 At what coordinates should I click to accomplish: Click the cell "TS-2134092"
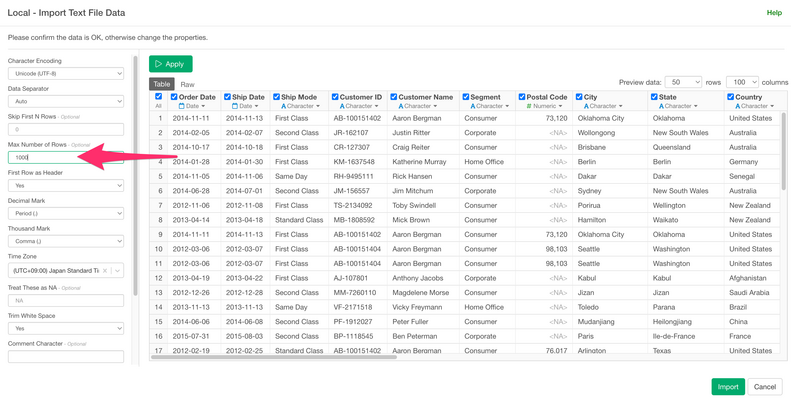click(x=353, y=205)
